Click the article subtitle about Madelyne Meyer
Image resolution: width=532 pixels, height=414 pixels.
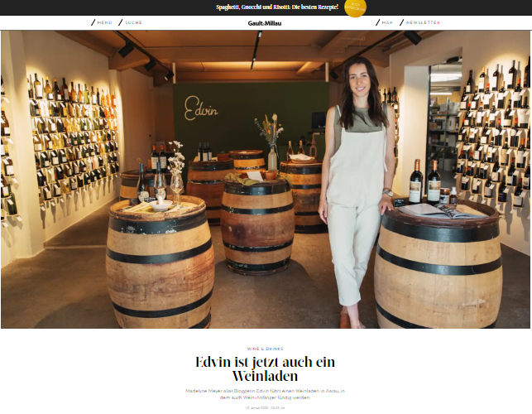[265, 394]
